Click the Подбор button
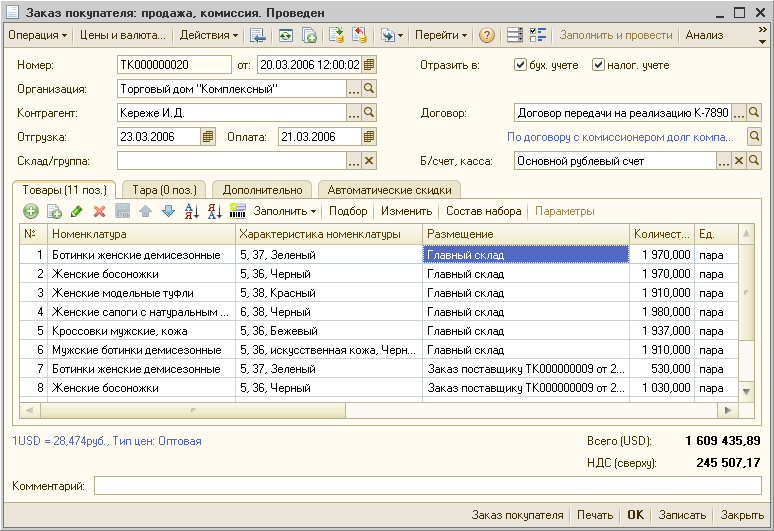Screen dimensions: 774x531 [x=348, y=211]
